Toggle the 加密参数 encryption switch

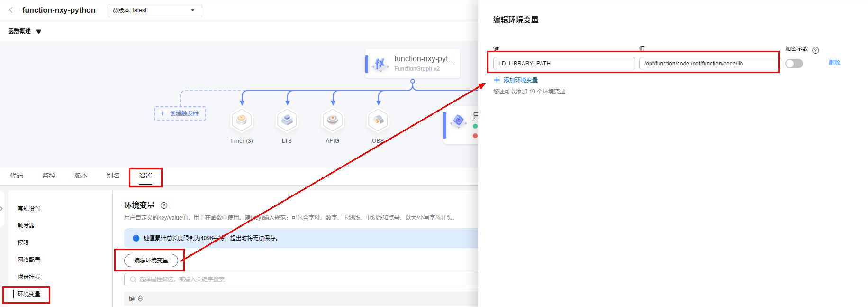[794, 64]
